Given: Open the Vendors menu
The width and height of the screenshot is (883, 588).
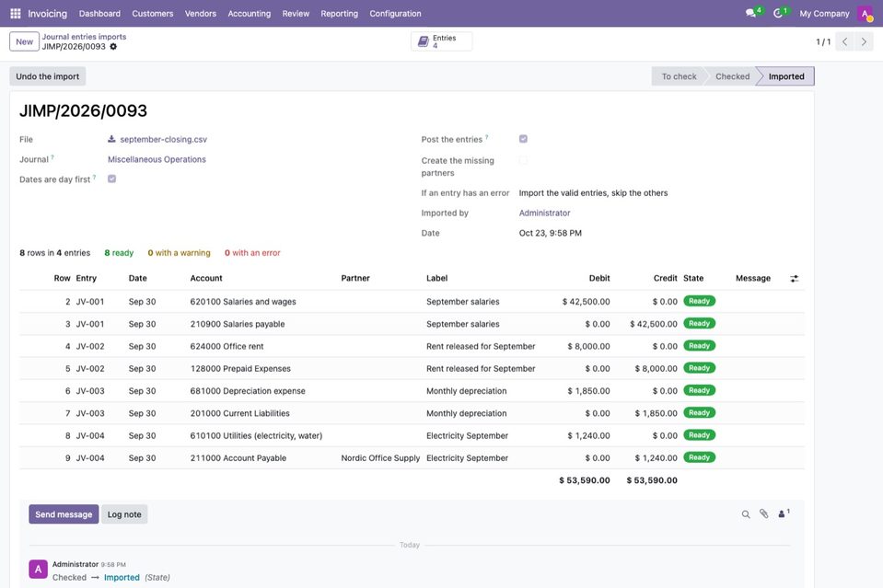Looking at the screenshot, I should (x=201, y=14).
